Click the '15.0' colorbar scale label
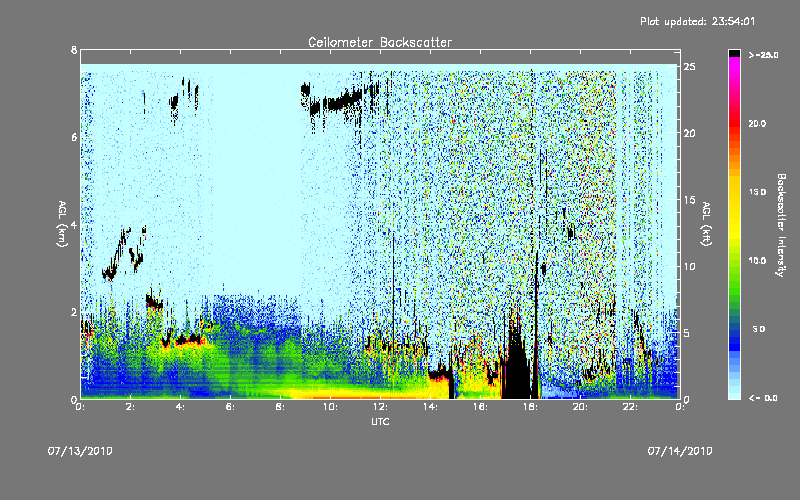This screenshot has width=800, height=500. (757, 192)
